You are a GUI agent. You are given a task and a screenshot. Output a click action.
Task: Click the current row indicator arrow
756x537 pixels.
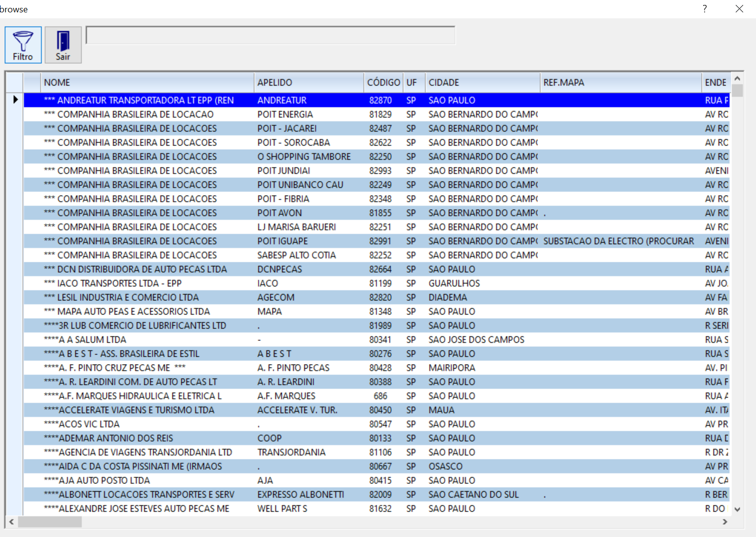[x=15, y=100]
